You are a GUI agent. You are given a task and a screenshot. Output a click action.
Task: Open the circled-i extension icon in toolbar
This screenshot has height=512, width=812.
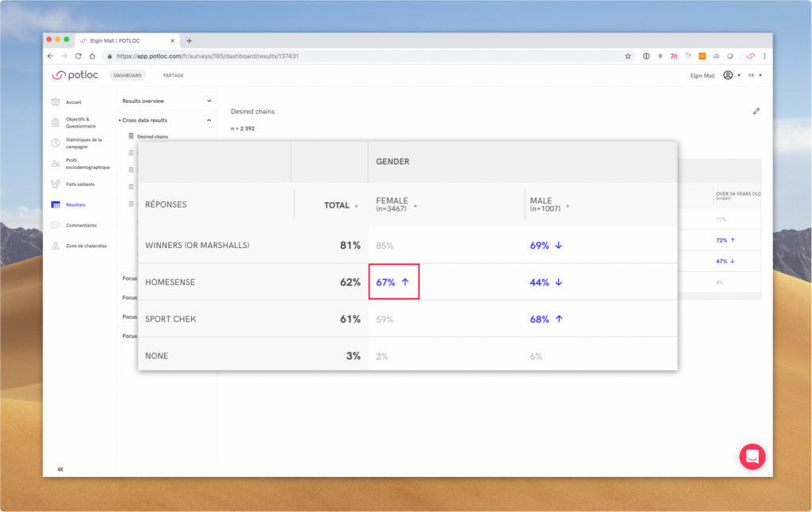coord(646,56)
